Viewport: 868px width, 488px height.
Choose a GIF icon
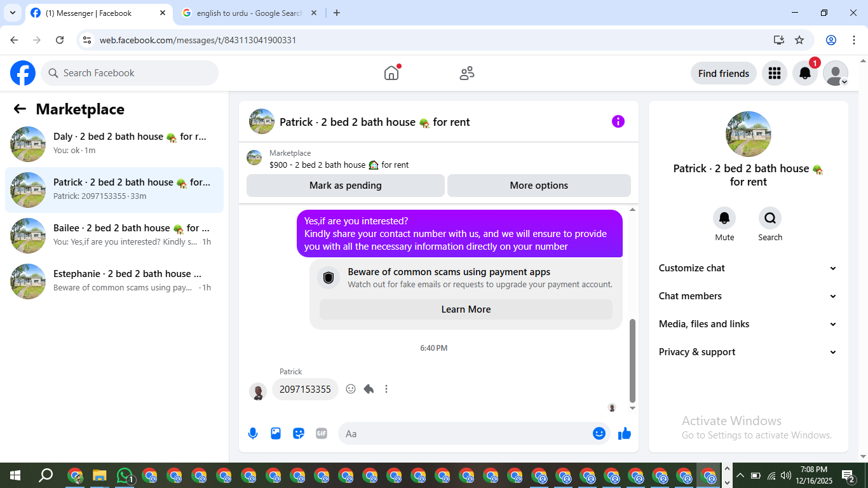322,433
